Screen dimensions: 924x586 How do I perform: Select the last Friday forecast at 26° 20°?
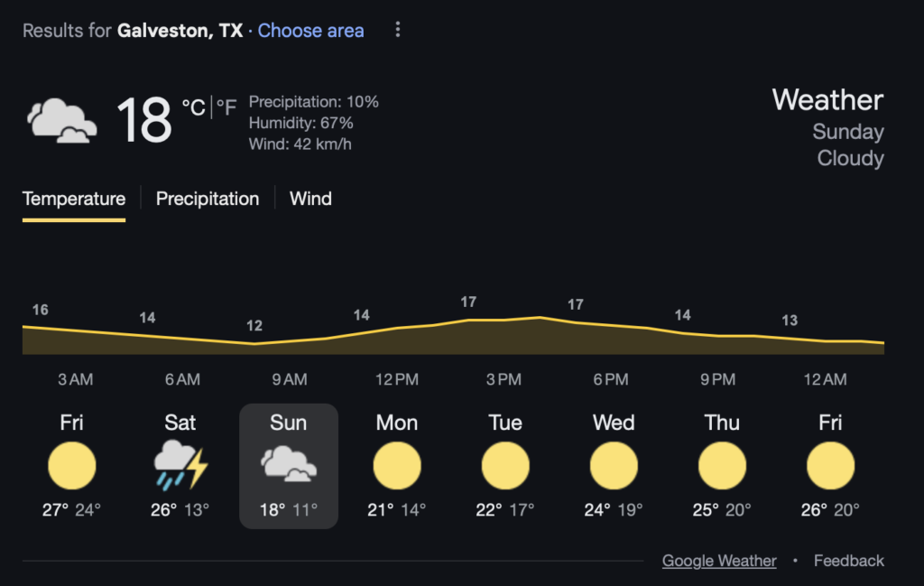(x=830, y=466)
